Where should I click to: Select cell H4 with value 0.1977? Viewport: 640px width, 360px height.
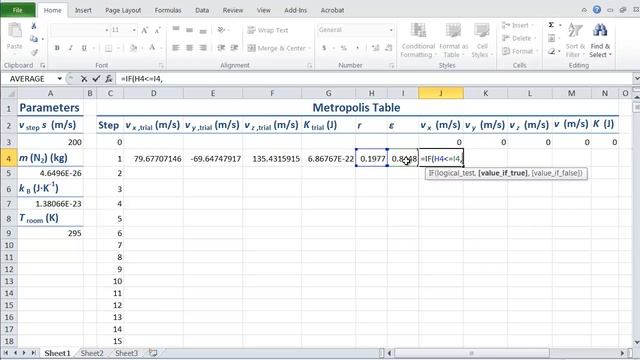coord(371,158)
